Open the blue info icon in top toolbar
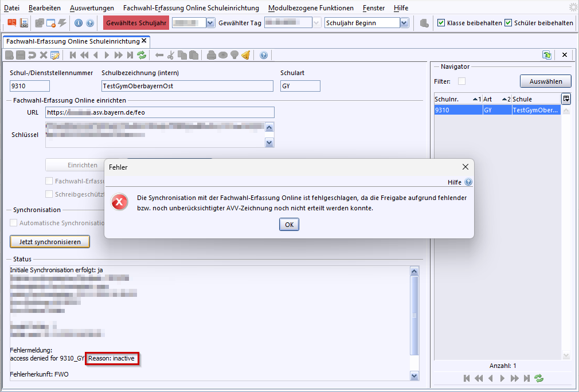Image resolution: width=579 pixels, height=392 pixels. pos(79,23)
